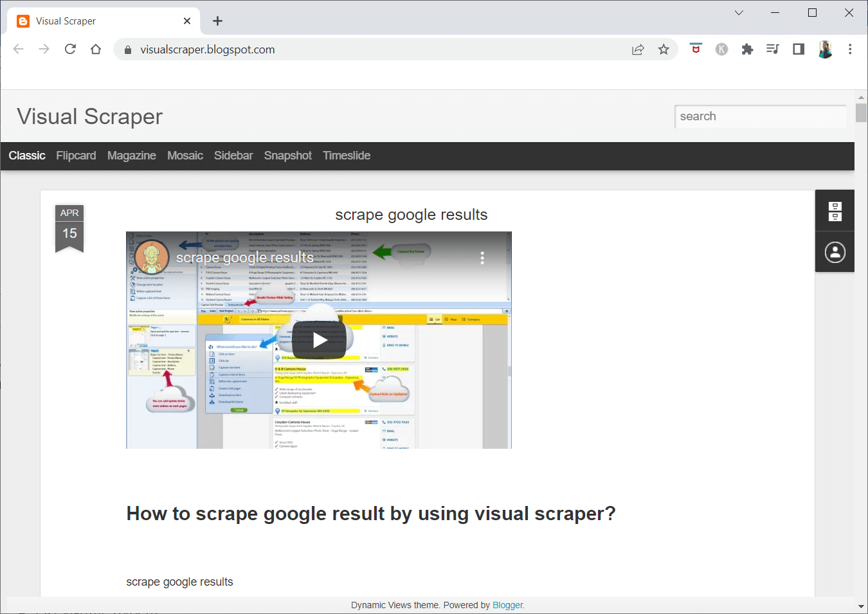Open tab search dropdown chevron
Screen dimensions: 868x614
[x=739, y=13]
